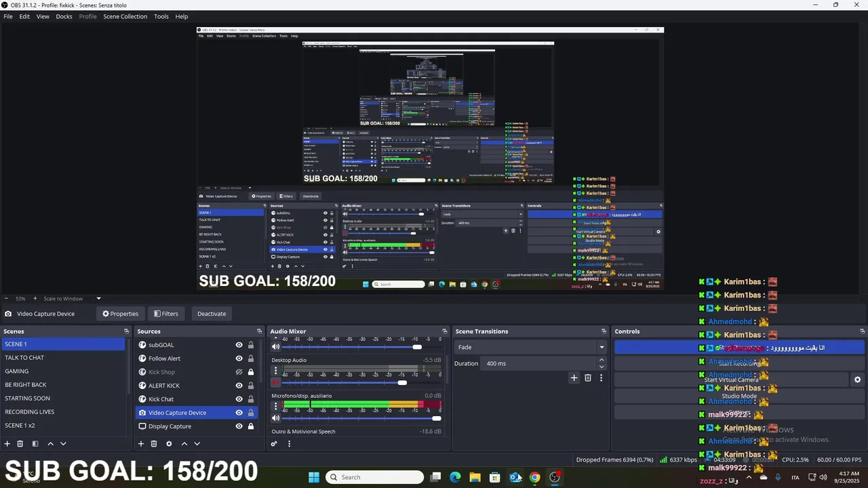The width and height of the screenshot is (868, 488).
Task: Select the STARTING SOON scene
Action: coord(63,399)
